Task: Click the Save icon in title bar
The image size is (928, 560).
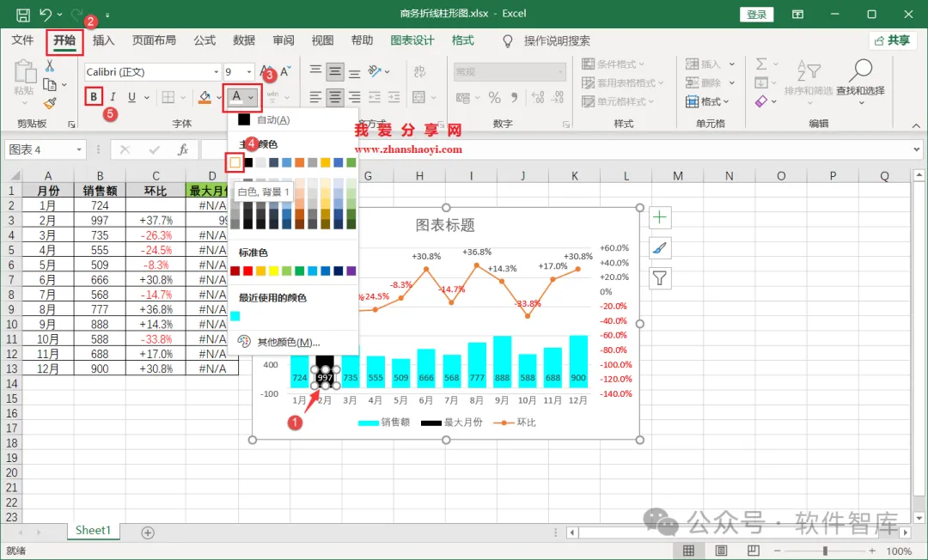Action: (x=22, y=15)
